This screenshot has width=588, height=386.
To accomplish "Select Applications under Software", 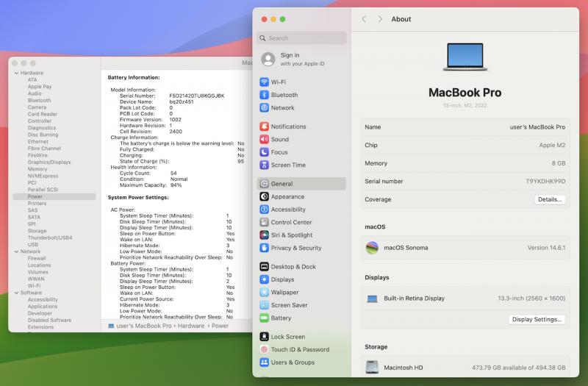I will point(43,307).
